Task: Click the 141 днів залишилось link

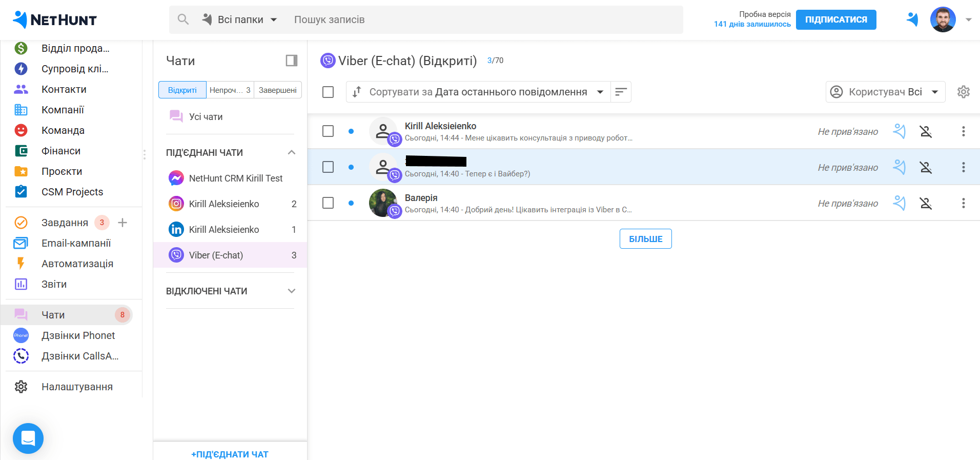Action: (x=752, y=24)
